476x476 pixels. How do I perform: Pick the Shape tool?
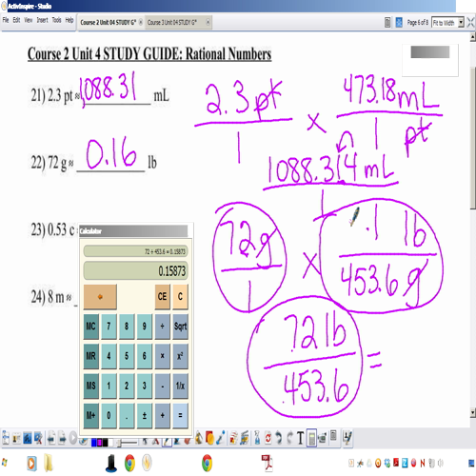(x=209, y=439)
